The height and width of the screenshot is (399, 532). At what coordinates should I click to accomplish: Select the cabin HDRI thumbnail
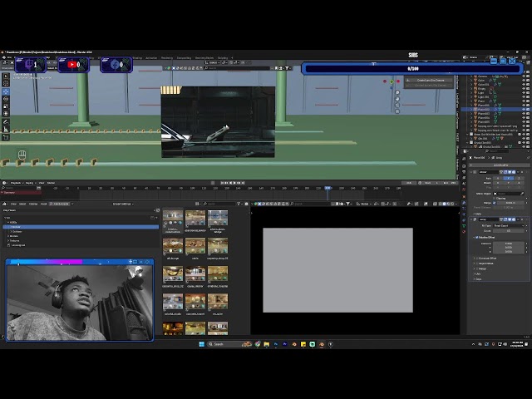click(195, 248)
